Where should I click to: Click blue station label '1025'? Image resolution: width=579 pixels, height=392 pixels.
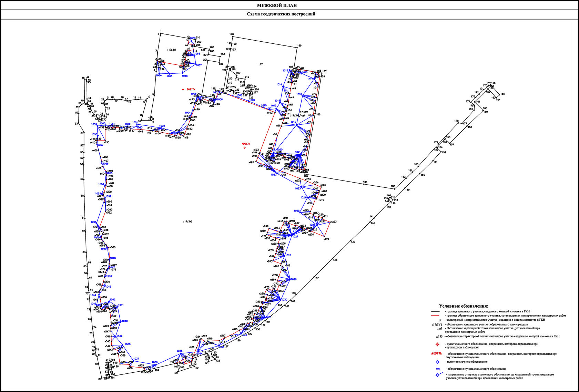[297, 211]
